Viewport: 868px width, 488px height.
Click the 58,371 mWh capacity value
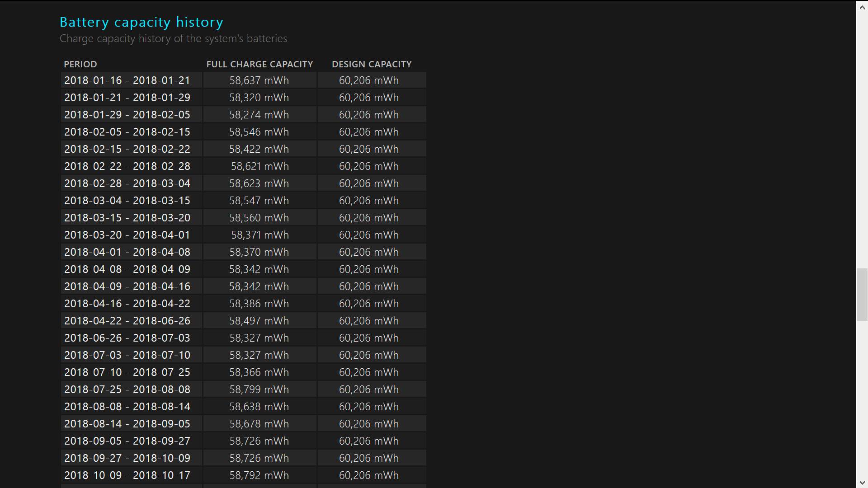[x=260, y=235]
